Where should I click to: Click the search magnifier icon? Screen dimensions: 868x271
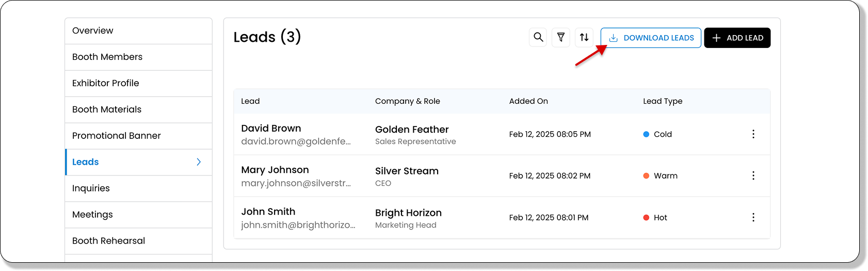(538, 37)
